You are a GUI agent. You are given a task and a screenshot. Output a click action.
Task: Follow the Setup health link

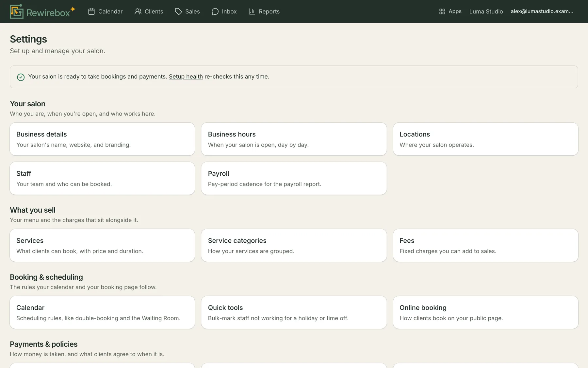pyautogui.click(x=186, y=77)
